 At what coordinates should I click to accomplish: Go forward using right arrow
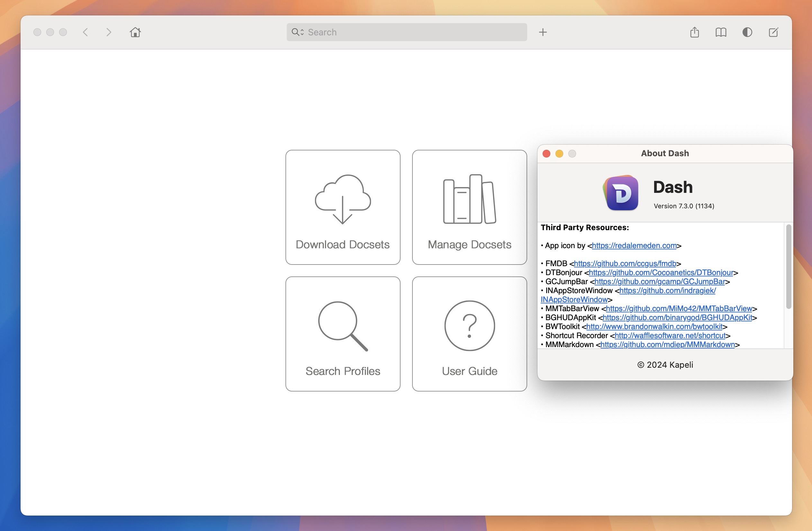click(x=109, y=32)
